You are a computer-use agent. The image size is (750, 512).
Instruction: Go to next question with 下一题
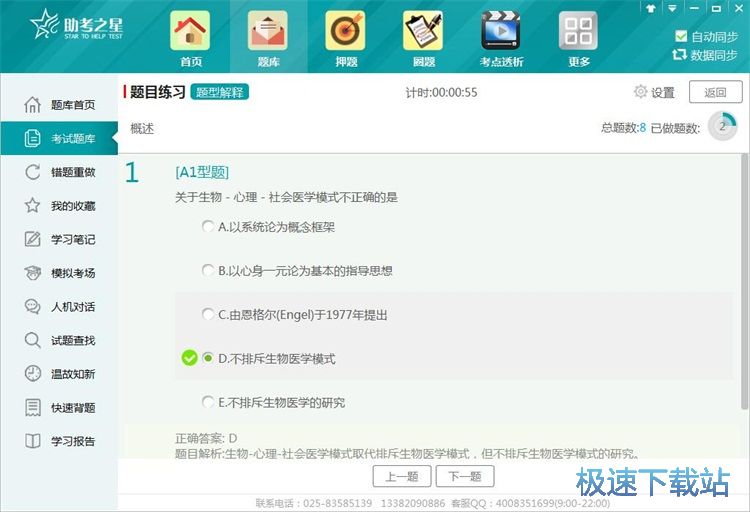(465, 476)
